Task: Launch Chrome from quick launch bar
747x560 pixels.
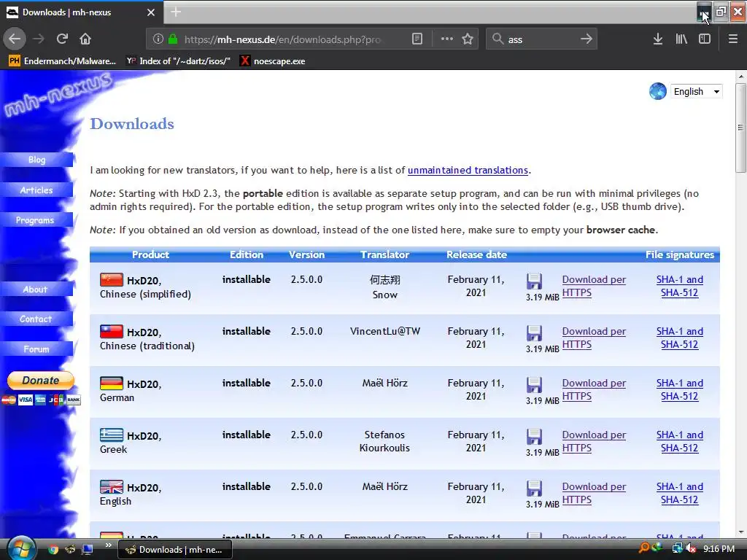Action: click(53, 550)
